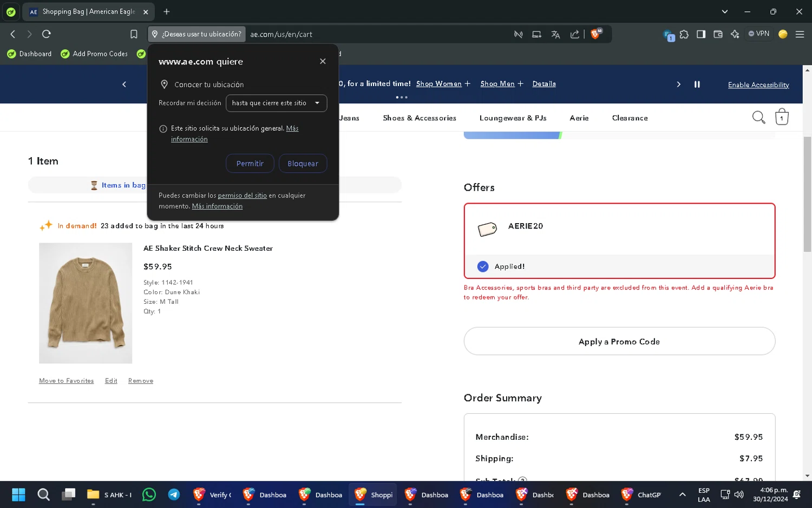Open the 'hasta que cierre este sitio' dropdown
The height and width of the screenshot is (508, 812).
276,103
